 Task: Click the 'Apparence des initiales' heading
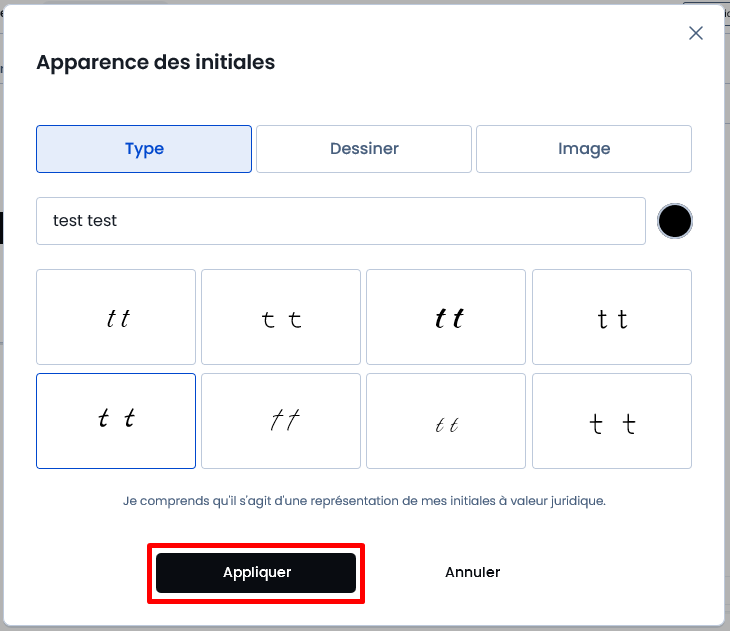(156, 62)
